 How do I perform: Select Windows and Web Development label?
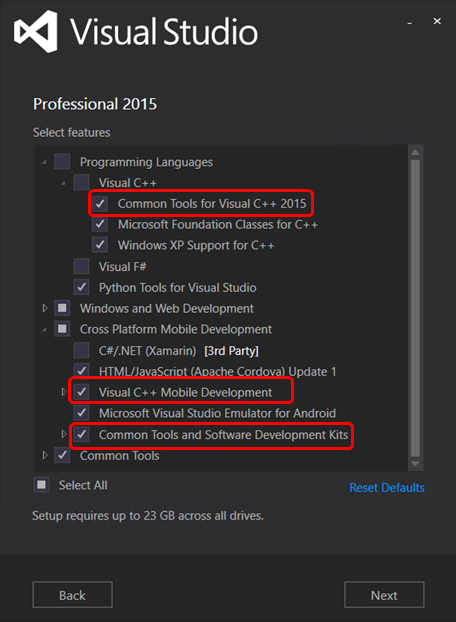point(167,308)
